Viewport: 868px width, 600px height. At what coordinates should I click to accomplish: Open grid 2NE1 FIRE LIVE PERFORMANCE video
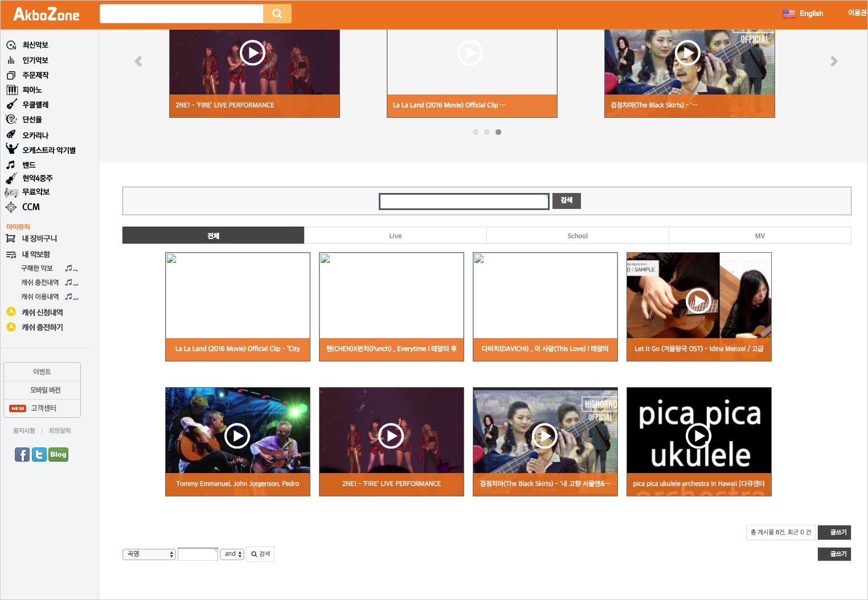click(391, 442)
